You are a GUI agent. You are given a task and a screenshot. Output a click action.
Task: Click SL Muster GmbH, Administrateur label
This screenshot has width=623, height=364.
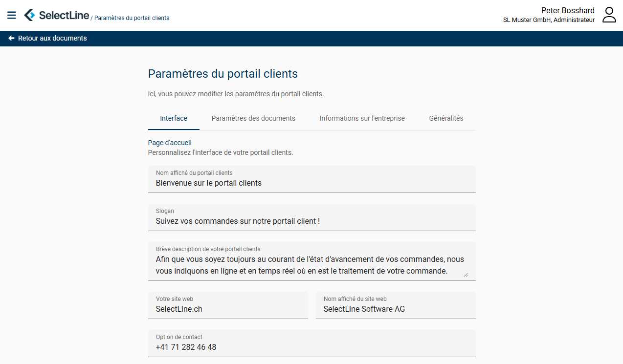click(x=549, y=20)
